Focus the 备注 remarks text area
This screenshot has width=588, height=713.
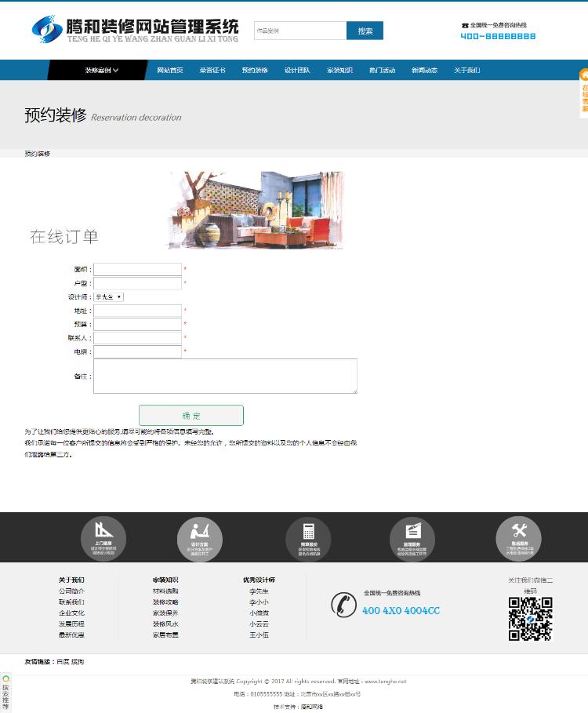(225, 376)
